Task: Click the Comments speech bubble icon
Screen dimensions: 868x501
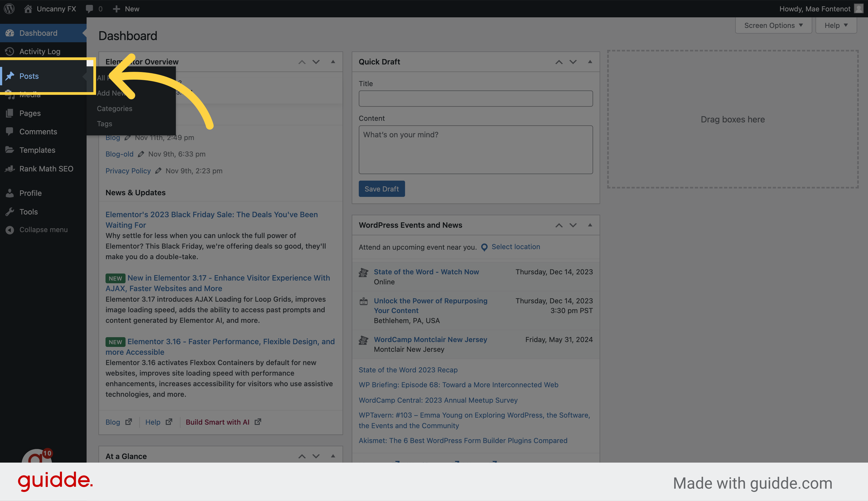Action: click(x=10, y=131)
